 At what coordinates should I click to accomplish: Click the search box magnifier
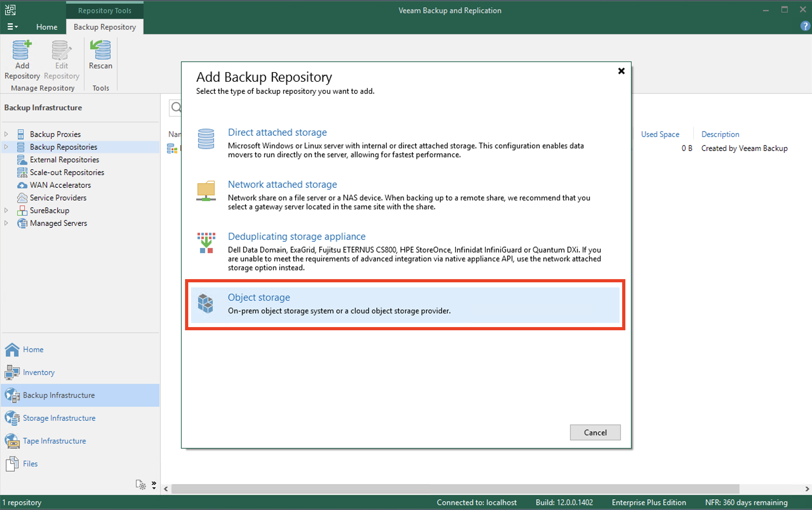point(176,107)
